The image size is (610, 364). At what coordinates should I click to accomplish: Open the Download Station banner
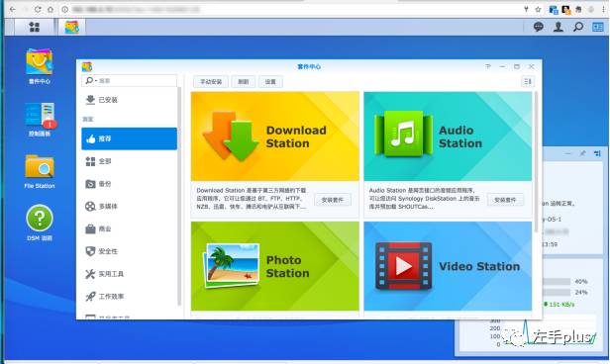pos(275,136)
